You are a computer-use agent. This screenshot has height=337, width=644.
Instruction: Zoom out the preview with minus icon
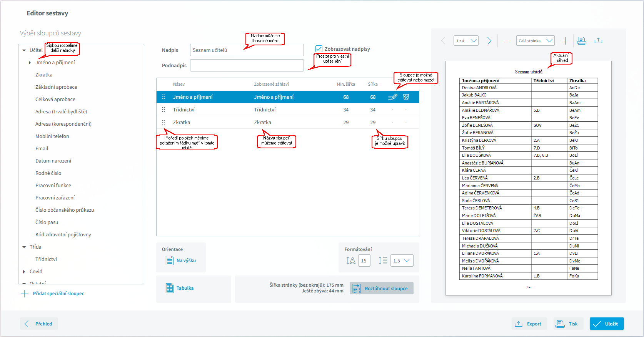coord(506,41)
